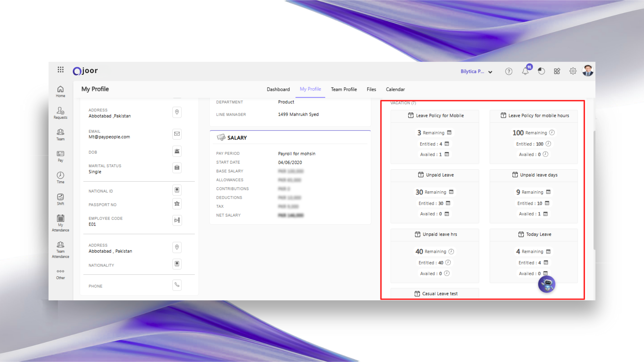Open the user avatar profile menu
The width and height of the screenshot is (644, 362).
point(588,71)
